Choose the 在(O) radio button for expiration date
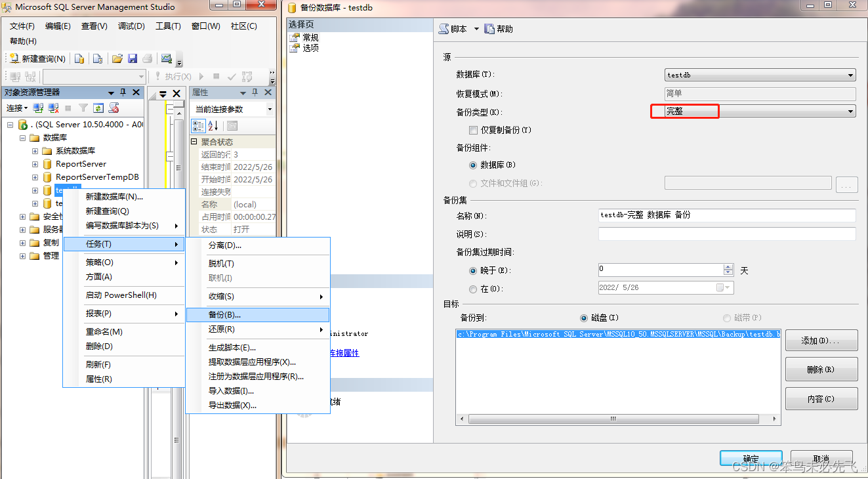The width and height of the screenshot is (868, 479). [473, 288]
